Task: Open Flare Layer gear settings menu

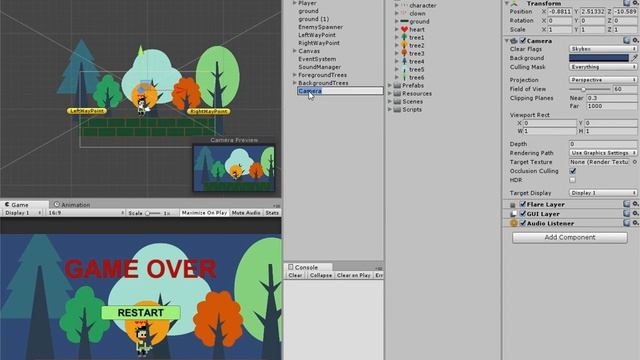Action: pyautogui.click(x=635, y=204)
